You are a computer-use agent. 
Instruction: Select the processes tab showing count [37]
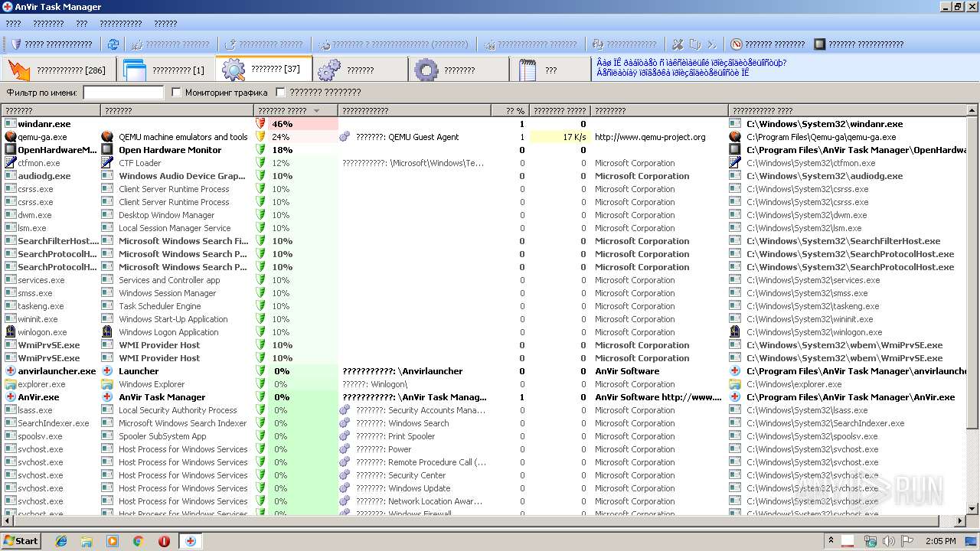pyautogui.click(x=264, y=69)
